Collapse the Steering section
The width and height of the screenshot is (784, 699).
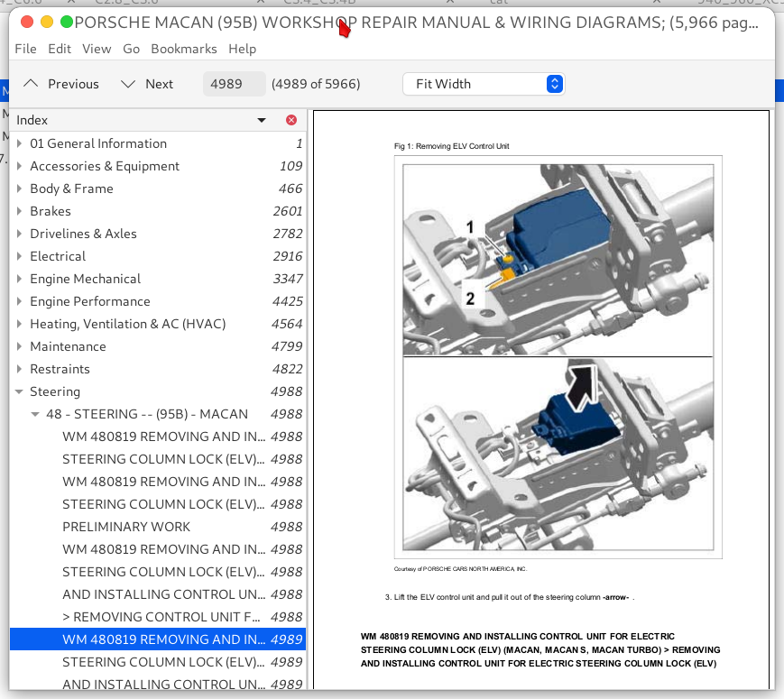point(19,391)
